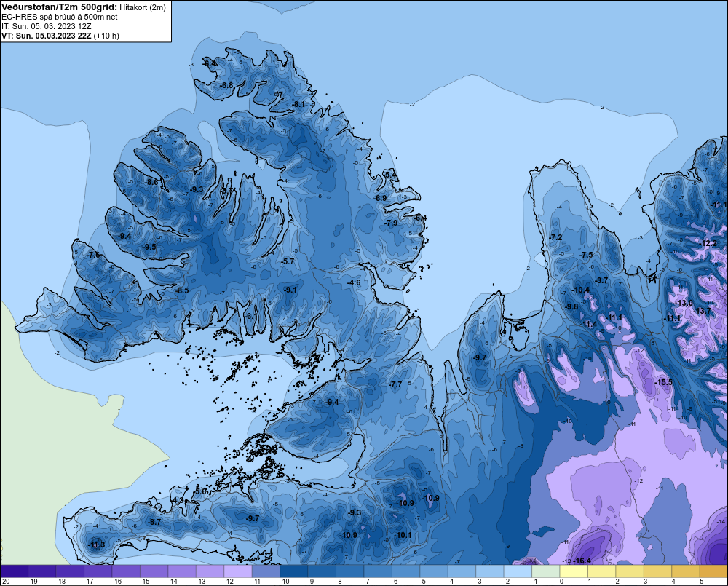The height and width of the screenshot is (586, 728).
Task: Click the -16.4 temperature label on map
Action: point(581,561)
